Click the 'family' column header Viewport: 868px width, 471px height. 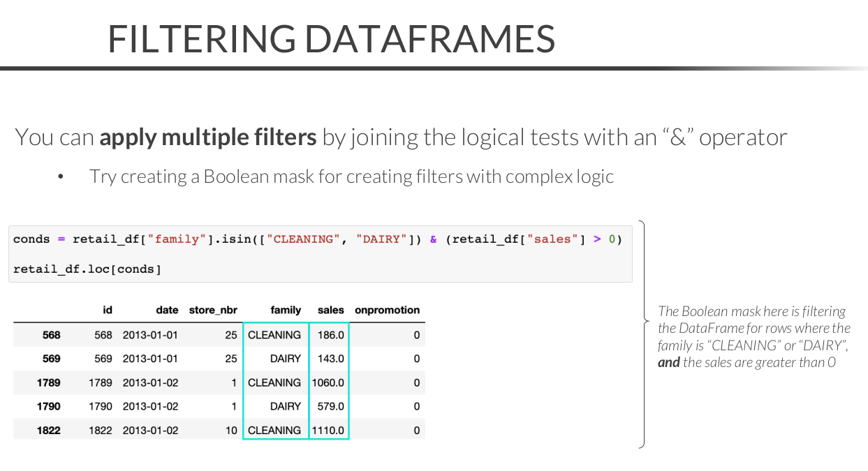pos(286,310)
